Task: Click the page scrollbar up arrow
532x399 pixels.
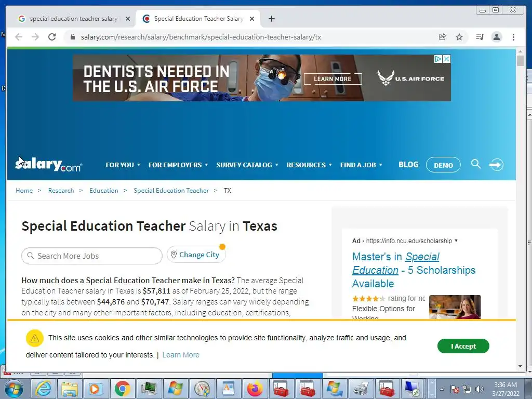Action: 520,52
